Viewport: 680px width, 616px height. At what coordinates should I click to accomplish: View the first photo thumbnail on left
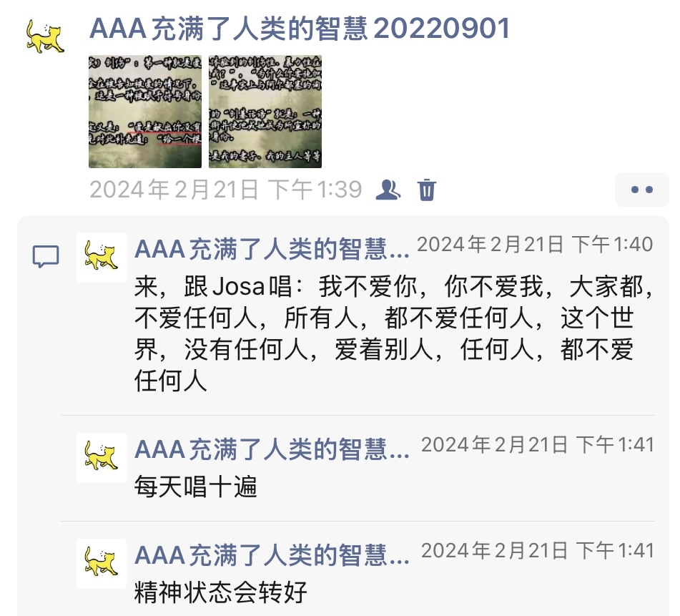[x=145, y=112]
